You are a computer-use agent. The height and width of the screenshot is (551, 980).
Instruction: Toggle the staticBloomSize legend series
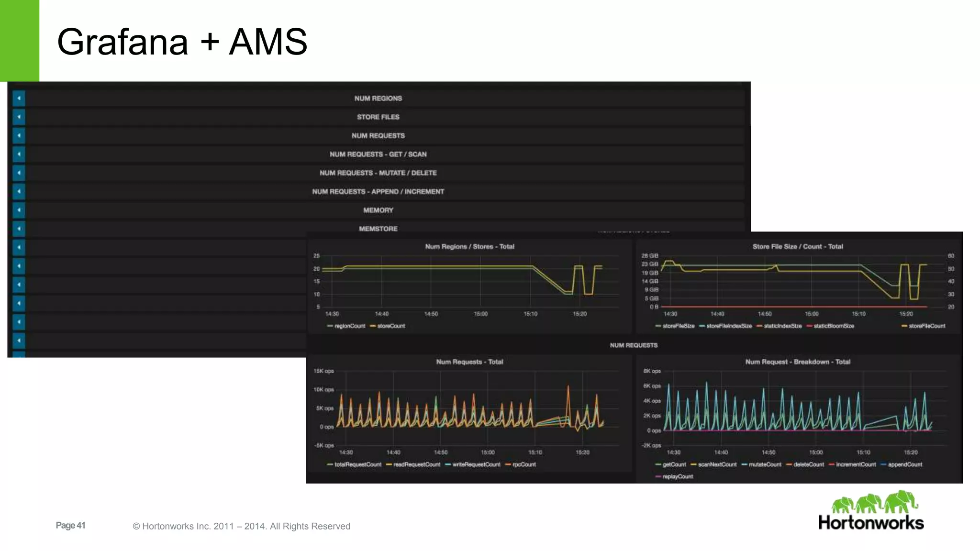click(x=830, y=326)
